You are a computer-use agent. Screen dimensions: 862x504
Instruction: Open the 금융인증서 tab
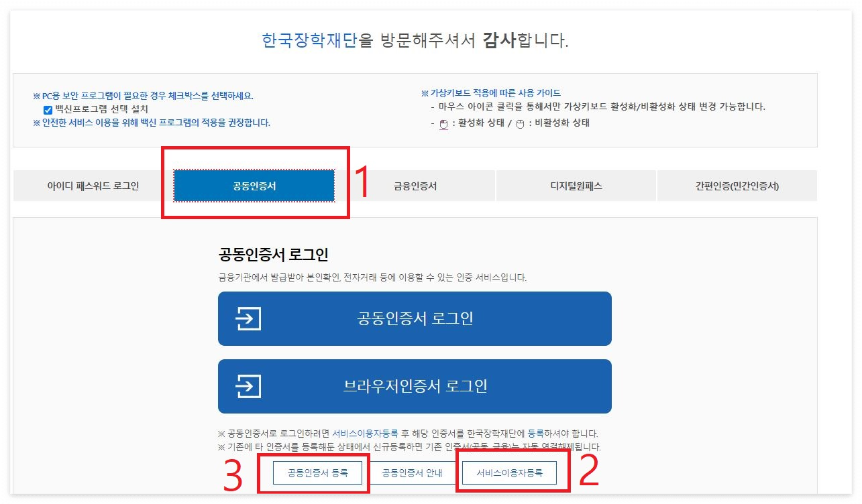tap(415, 186)
